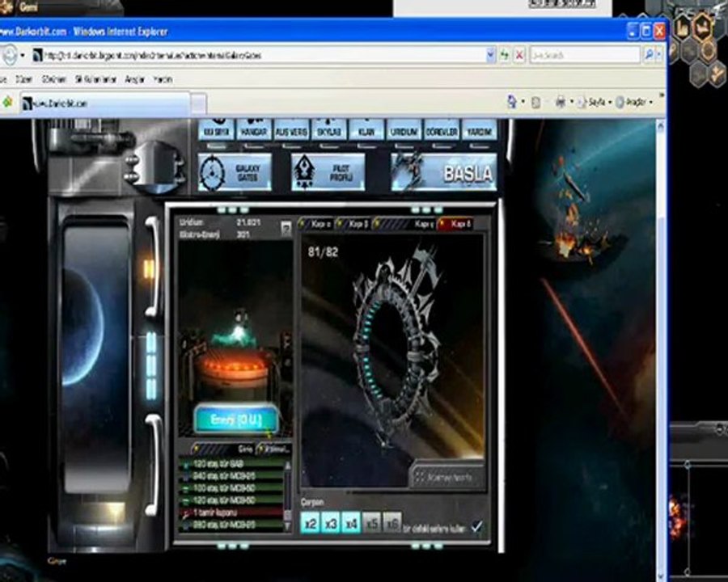Open the Yardım menu in menu bar
Image resolution: width=728 pixels, height=582 pixels.
point(163,79)
